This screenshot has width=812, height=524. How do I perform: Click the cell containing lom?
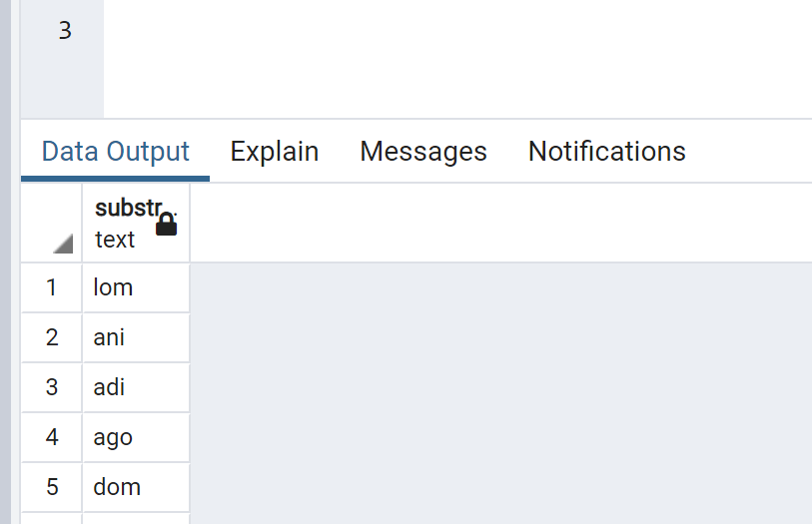click(136, 287)
